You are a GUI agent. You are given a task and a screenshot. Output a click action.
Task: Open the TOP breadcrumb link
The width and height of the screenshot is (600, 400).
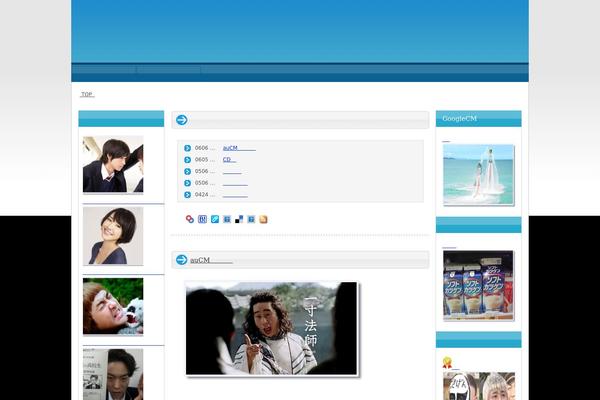click(87, 94)
